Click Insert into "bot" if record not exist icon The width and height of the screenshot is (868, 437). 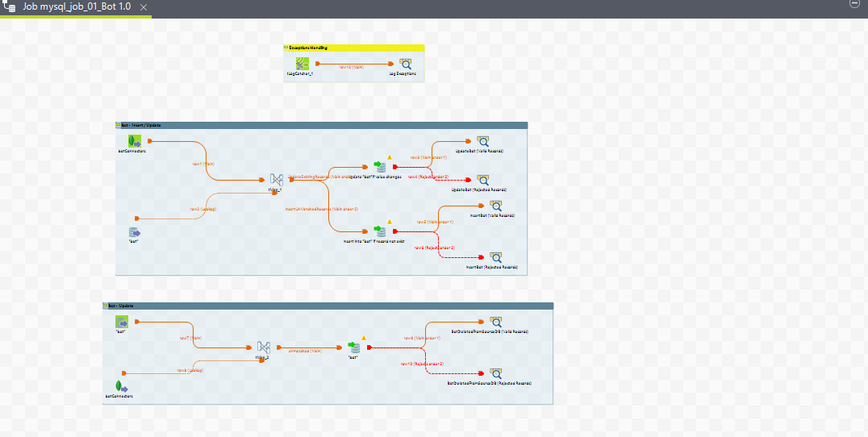(382, 231)
